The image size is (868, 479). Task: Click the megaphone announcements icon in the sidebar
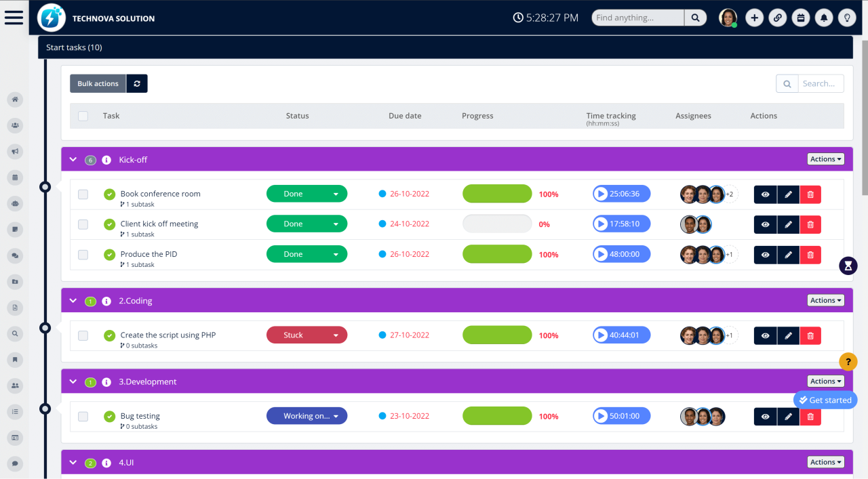click(15, 151)
